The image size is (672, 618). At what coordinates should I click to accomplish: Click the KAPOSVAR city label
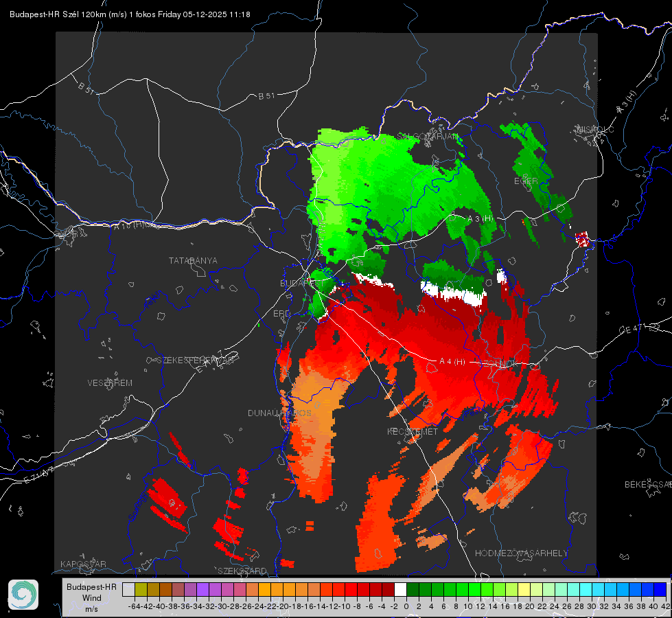[x=83, y=564]
